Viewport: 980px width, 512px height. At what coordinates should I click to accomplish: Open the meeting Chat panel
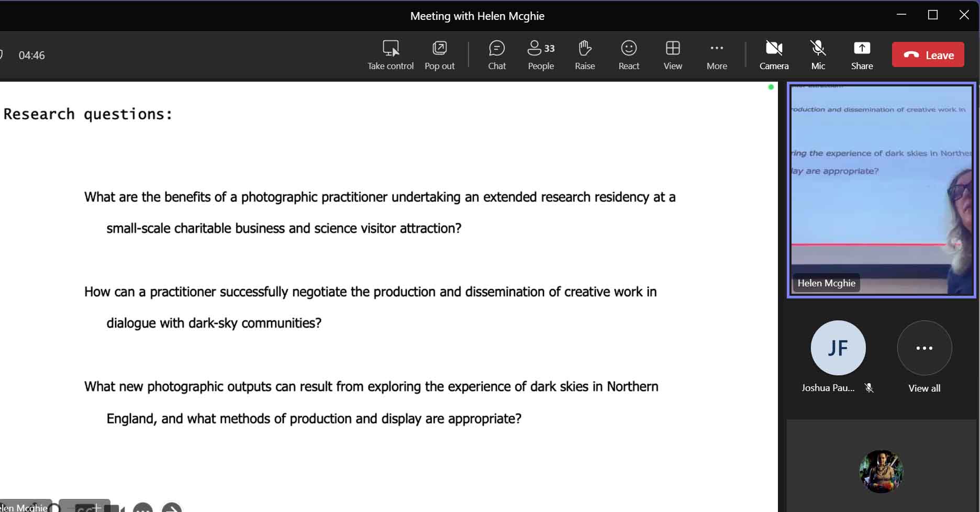[496, 55]
